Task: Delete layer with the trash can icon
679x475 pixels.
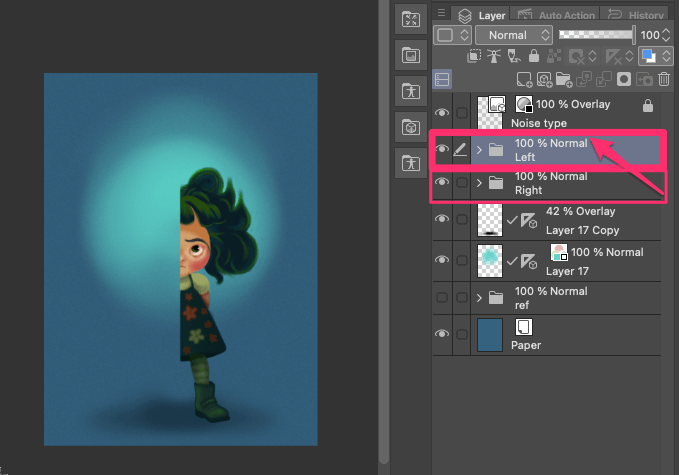Action: pos(664,79)
